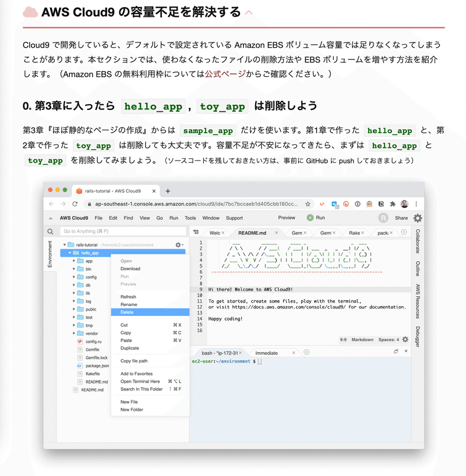The image size is (466, 476).
Task: Expand the config folder
Action: tap(74, 277)
